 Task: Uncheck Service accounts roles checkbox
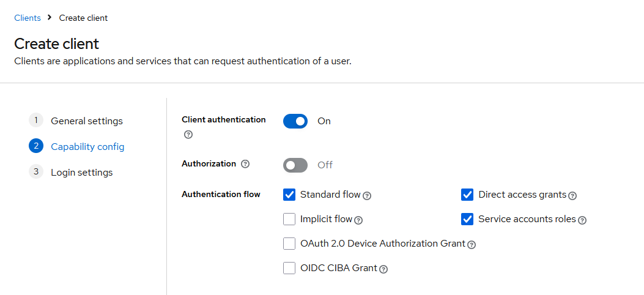(x=467, y=219)
